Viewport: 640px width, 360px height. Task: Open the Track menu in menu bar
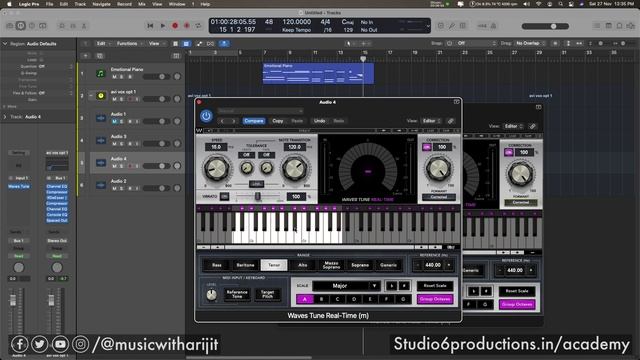coord(80,4)
